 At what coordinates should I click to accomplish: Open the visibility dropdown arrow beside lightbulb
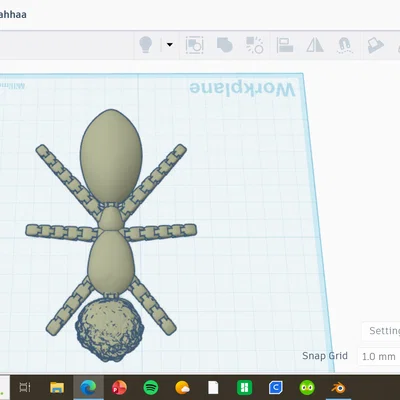click(x=170, y=44)
